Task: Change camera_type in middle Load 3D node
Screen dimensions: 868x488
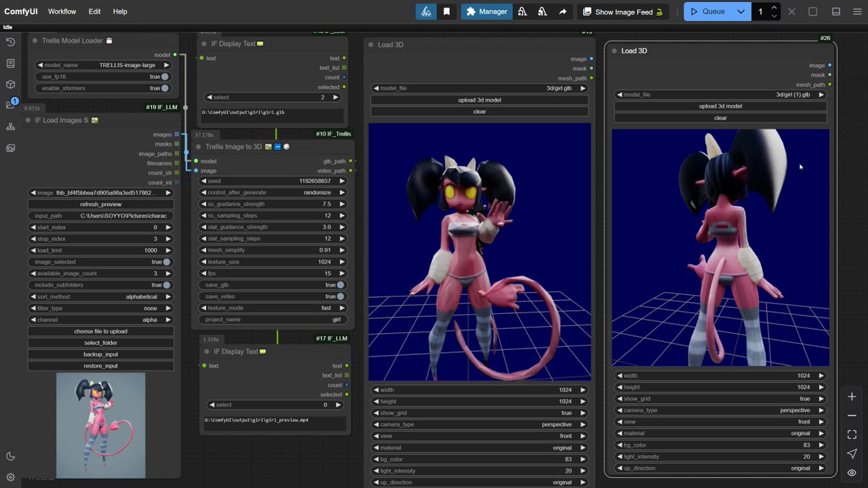Action: tap(480, 424)
